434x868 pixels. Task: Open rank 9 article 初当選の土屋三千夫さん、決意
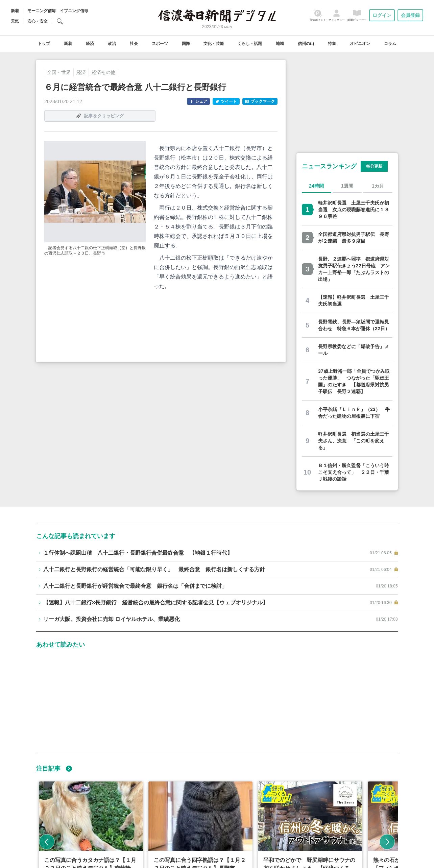[347, 441]
